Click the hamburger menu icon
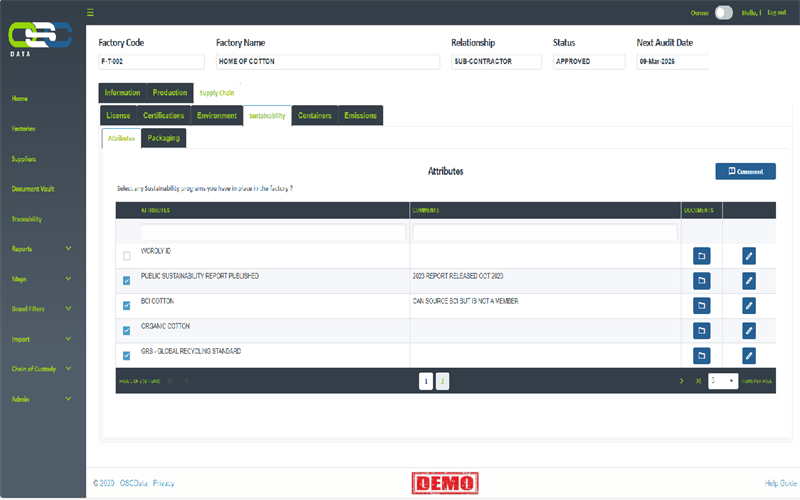Screen dimensions: 800x500 click(x=90, y=12)
